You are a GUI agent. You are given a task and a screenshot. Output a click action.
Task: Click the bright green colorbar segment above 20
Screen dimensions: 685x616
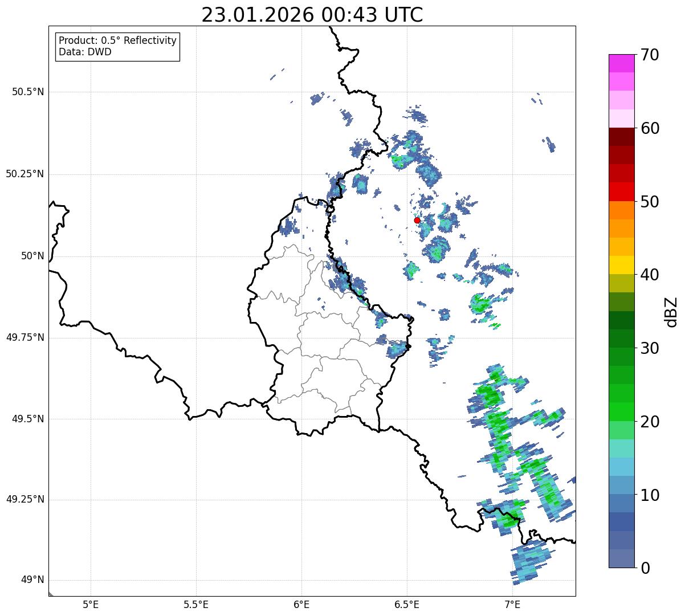tap(622, 412)
